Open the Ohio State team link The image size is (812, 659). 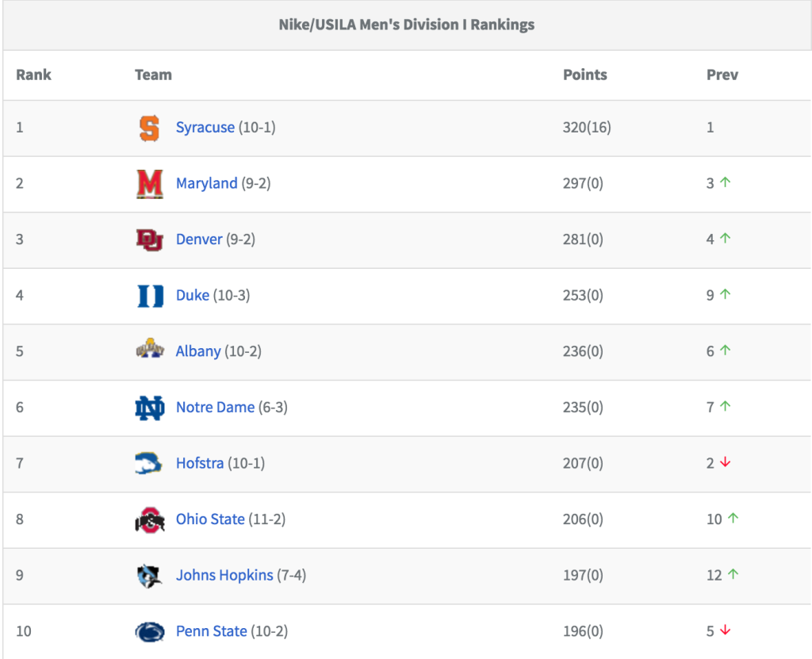coord(210,519)
